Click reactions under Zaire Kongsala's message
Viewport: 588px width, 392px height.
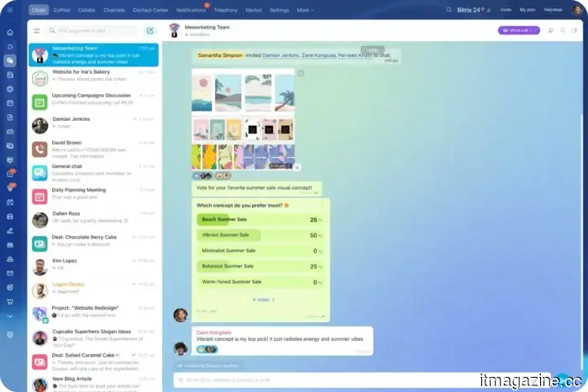pos(207,349)
